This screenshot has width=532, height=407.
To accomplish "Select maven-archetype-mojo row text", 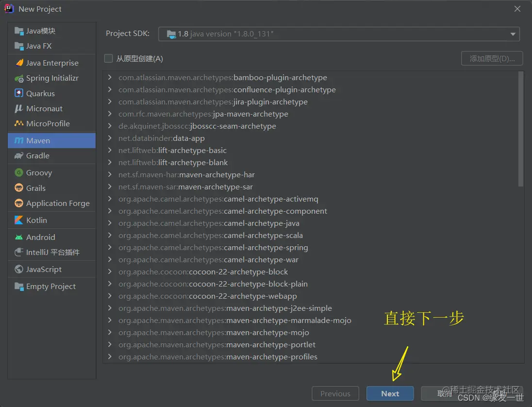I will point(214,333).
